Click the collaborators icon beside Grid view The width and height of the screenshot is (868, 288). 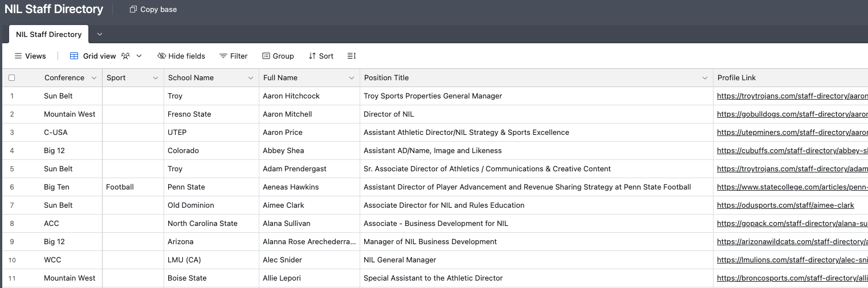point(125,56)
